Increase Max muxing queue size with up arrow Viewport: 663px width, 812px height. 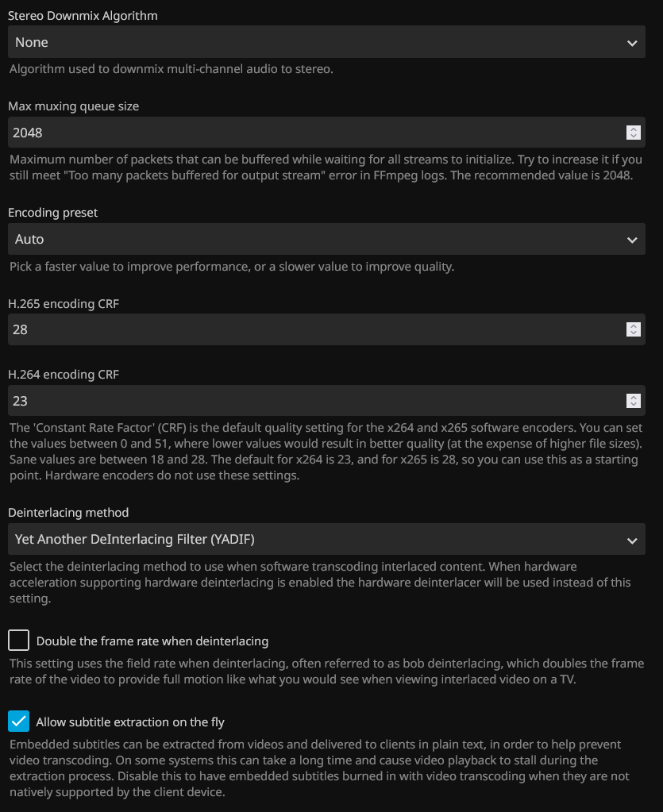633,129
